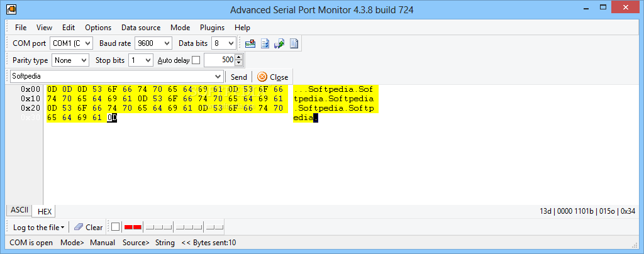This screenshot has height=254, width=644.
Task: Click the monitor-with-red-mark toolbar icon
Action: 250,43
